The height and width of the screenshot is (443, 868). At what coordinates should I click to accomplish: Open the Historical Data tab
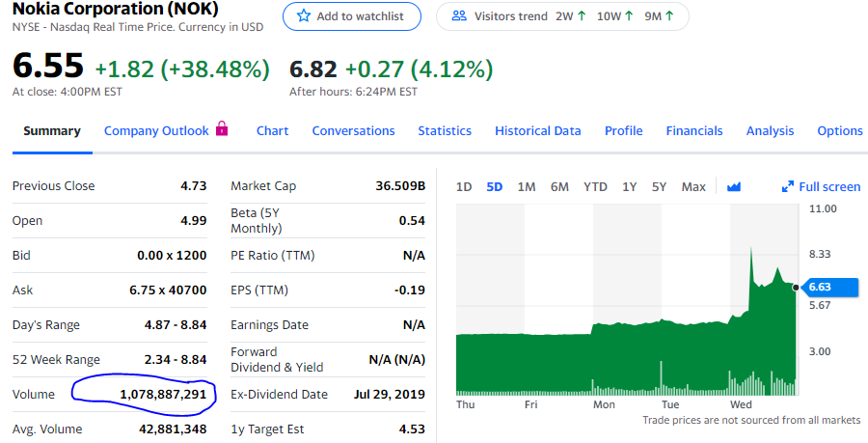(x=537, y=130)
